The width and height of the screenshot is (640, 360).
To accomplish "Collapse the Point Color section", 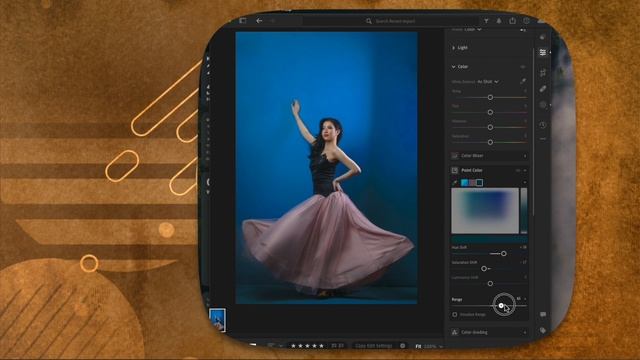I will [x=525, y=170].
